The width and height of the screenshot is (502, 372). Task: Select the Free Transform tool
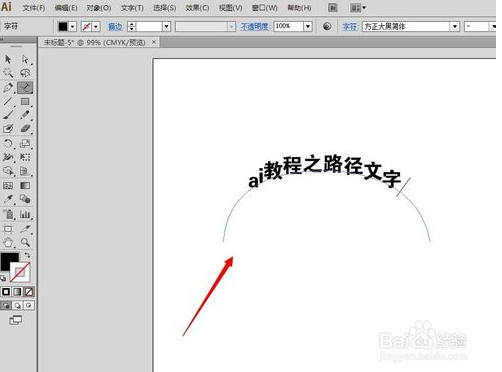(25, 157)
